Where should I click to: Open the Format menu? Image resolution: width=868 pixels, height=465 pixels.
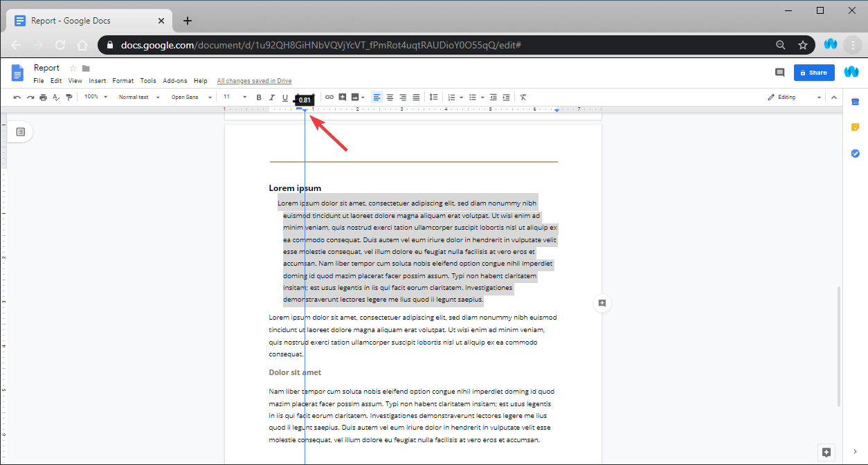pyautogui.click(x=123, y=80)
